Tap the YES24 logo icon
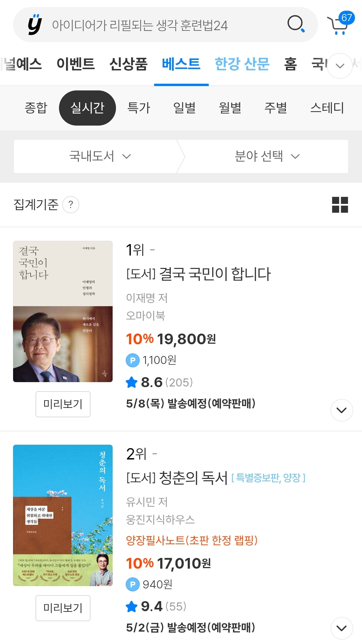The image size is (362, 644). 35,25
